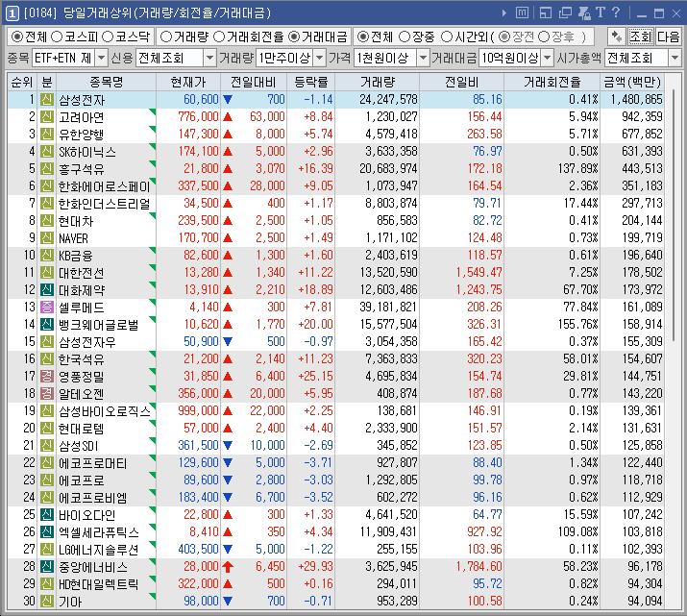Image resolution: width=687 pixels, height=616 pixels.
Task: Click the swap arrows icon beside 조회
Action: pos(617,37)
